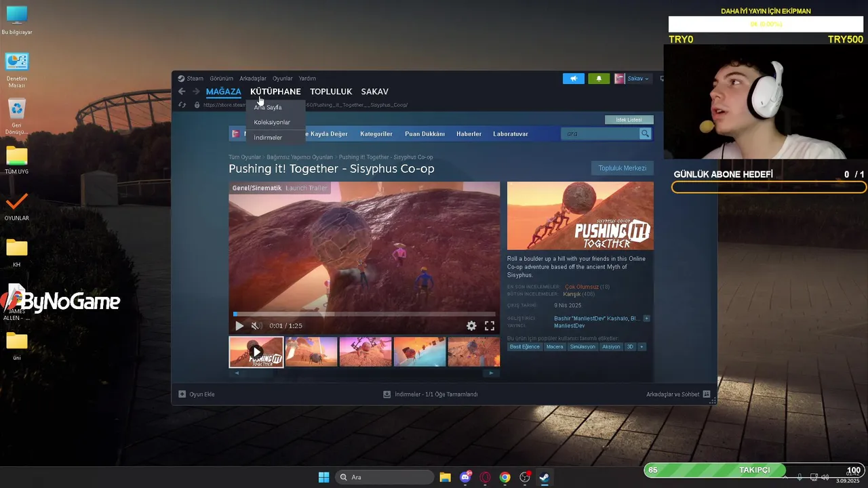868x488 pixels.
Task: Click the İstek Listesi button
Action: (x=629, y=120)
